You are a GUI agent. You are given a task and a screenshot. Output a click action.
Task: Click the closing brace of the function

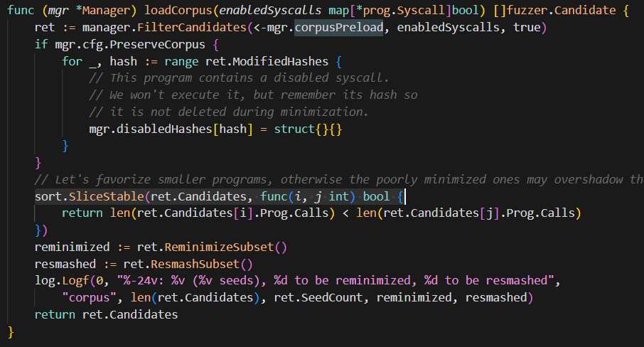pyautogui.click(x=11, y=331)
